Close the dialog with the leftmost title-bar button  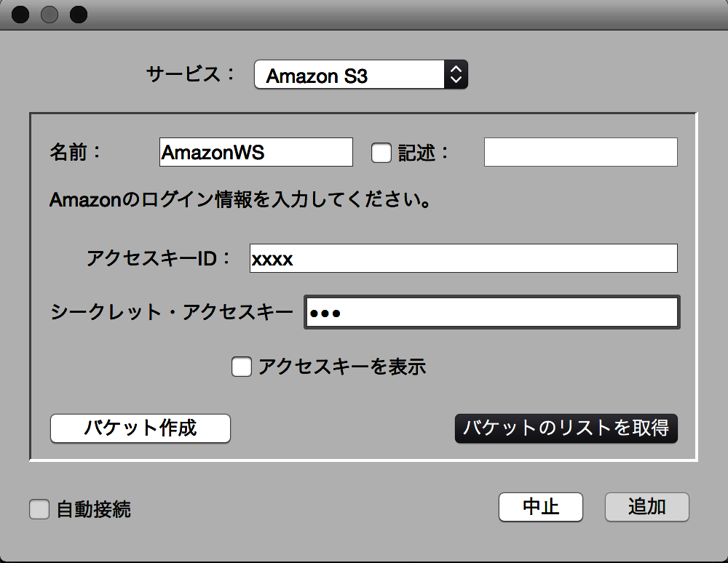(x=20, y=15)
